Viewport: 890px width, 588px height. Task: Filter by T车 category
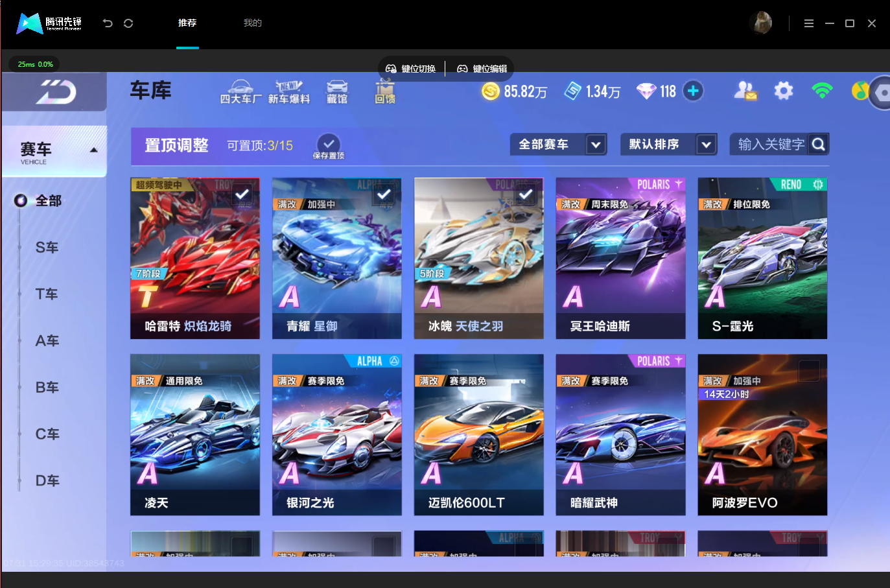47,294
